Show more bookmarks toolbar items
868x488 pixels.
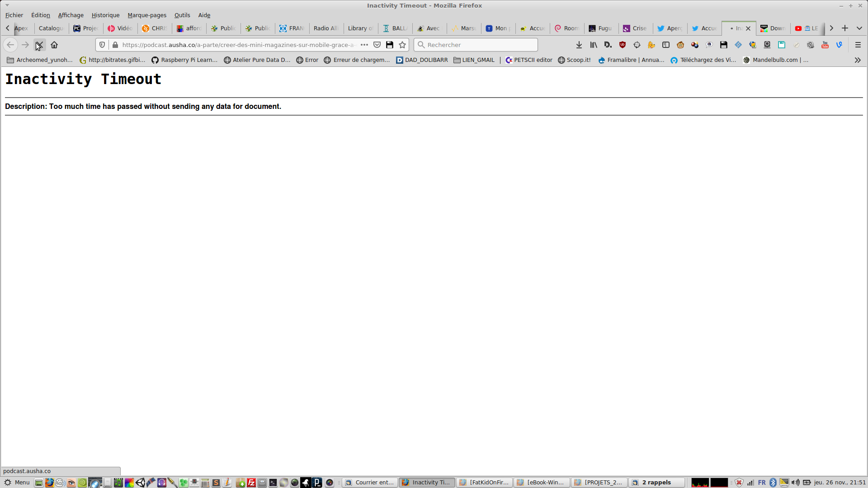click(857, 60)
